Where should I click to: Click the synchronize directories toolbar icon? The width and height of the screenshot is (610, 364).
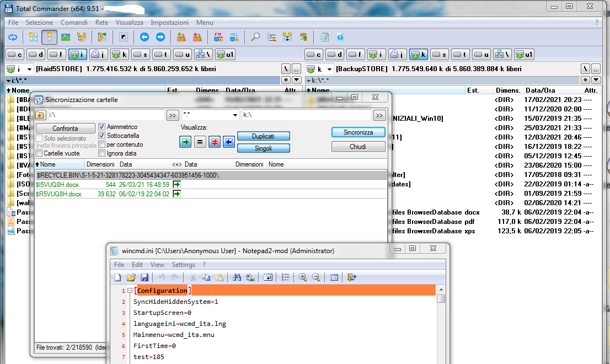pyautogui.click(x=287, y=38)
